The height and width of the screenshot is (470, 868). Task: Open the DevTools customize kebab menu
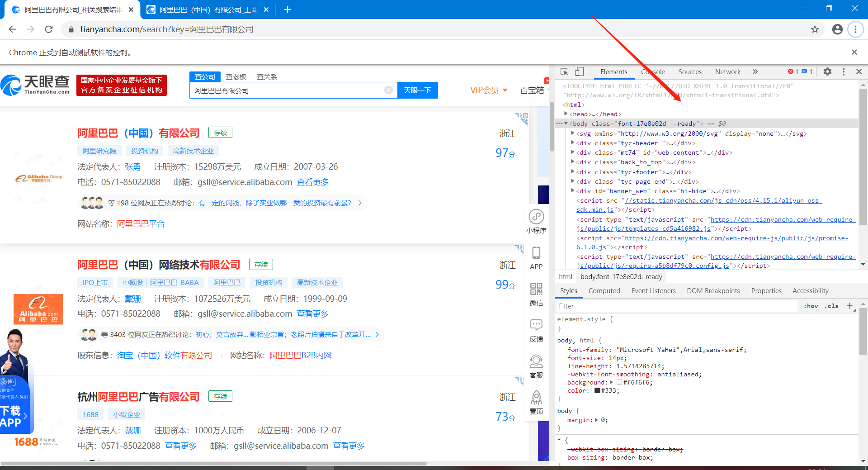click(844, 71)
